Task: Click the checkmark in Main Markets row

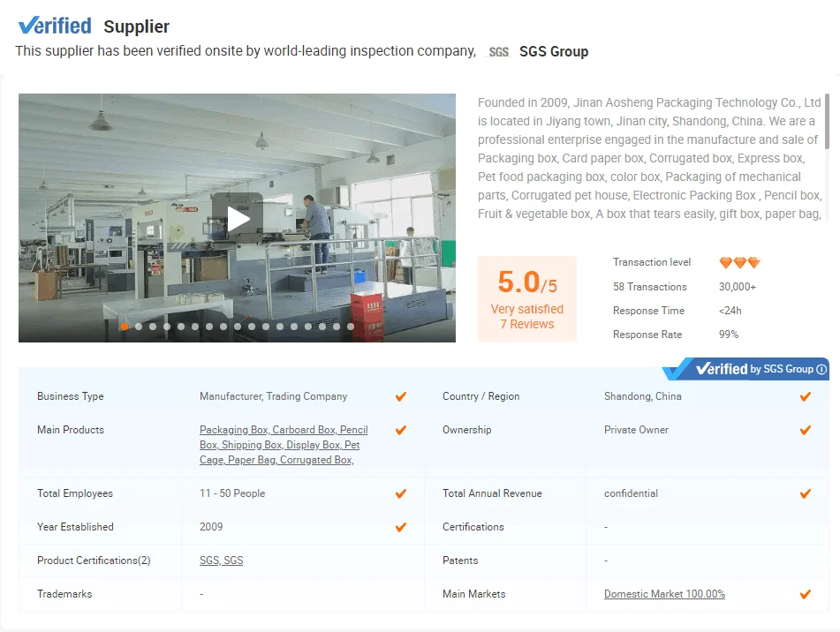Action: click(806, 594)
